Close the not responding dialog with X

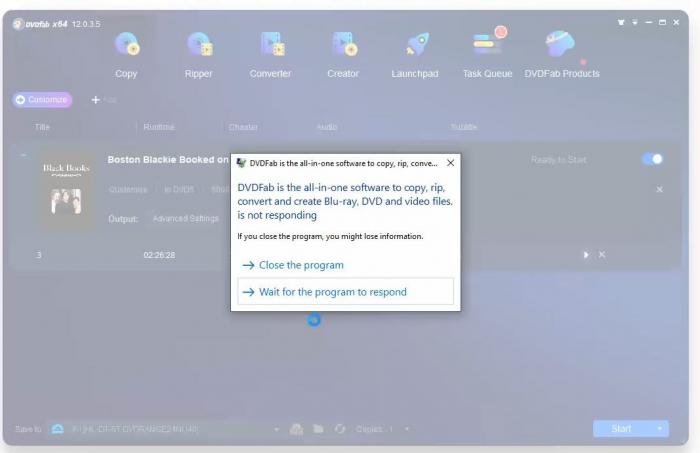click(450, 163)
